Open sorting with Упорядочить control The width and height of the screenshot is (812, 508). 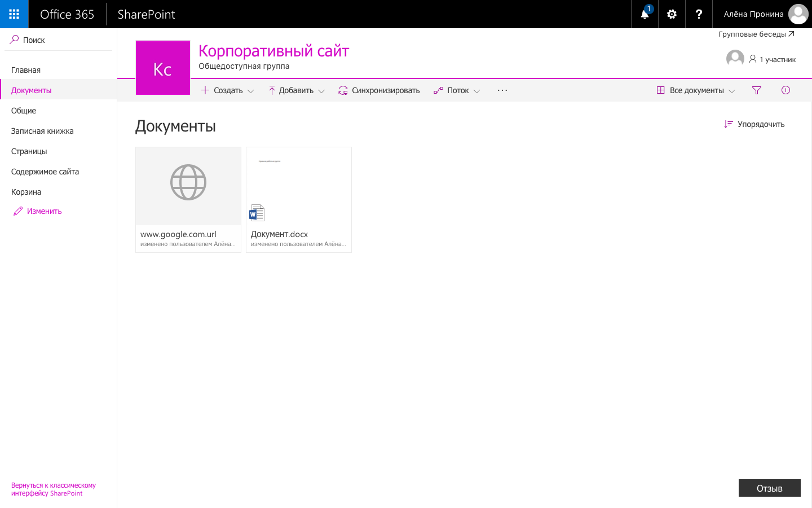click(754, 124)
